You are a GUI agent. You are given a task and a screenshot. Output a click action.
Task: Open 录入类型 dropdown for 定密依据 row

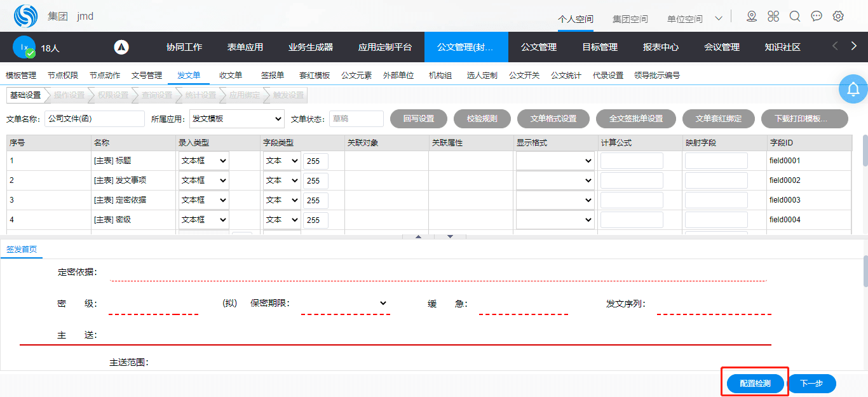pyautogui.click(x=203, y=200)
